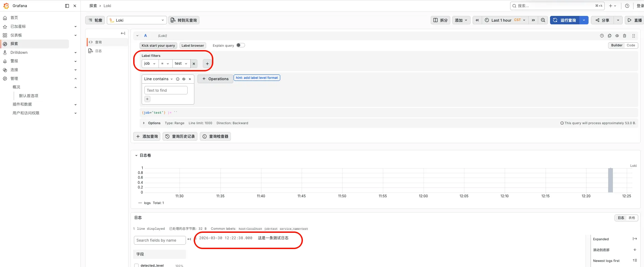Remove the Line contains operation
644x267 pixels.
point(190,79)
